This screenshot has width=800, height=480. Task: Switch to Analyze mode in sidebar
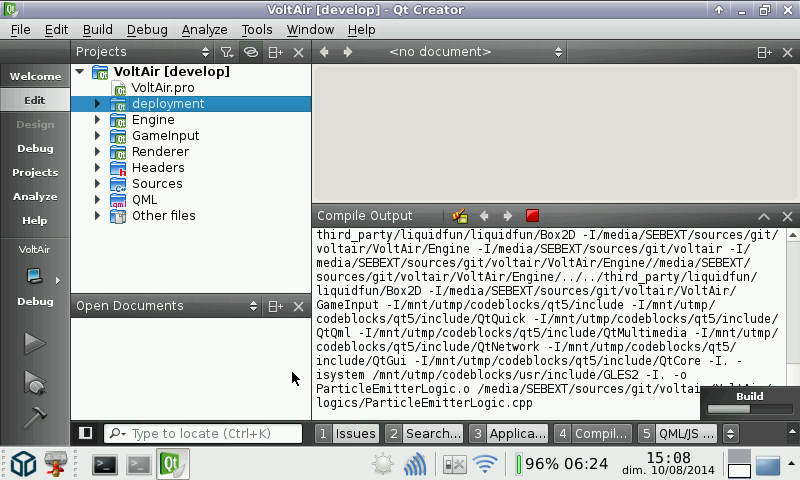tap(35, 196)
